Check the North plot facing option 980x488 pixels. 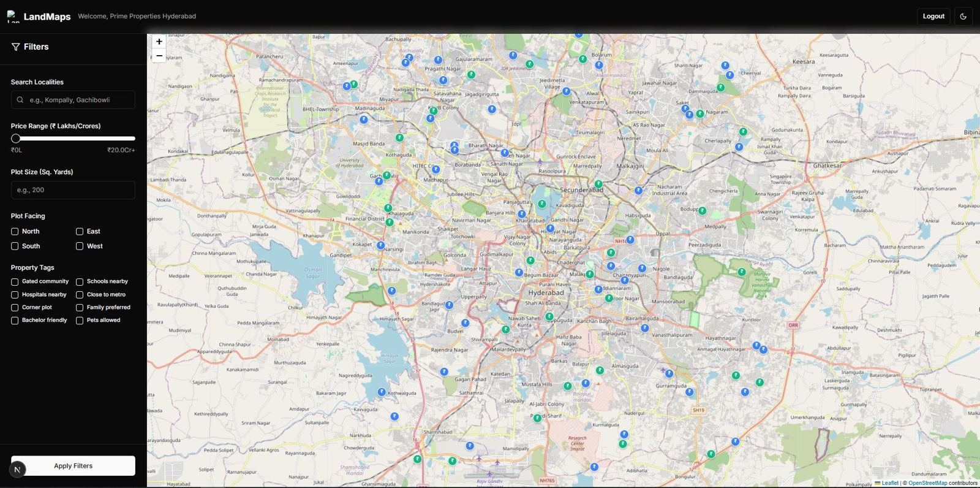[x=15, y=232]
